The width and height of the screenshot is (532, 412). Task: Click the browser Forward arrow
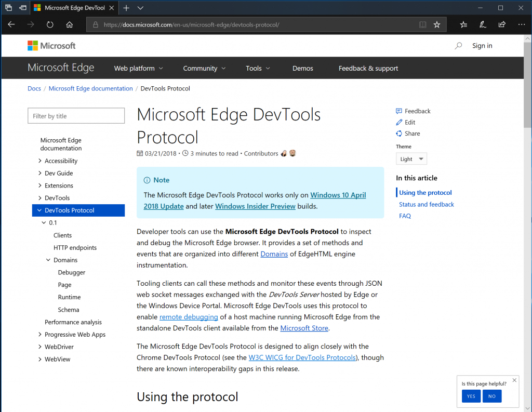point(31,24)
